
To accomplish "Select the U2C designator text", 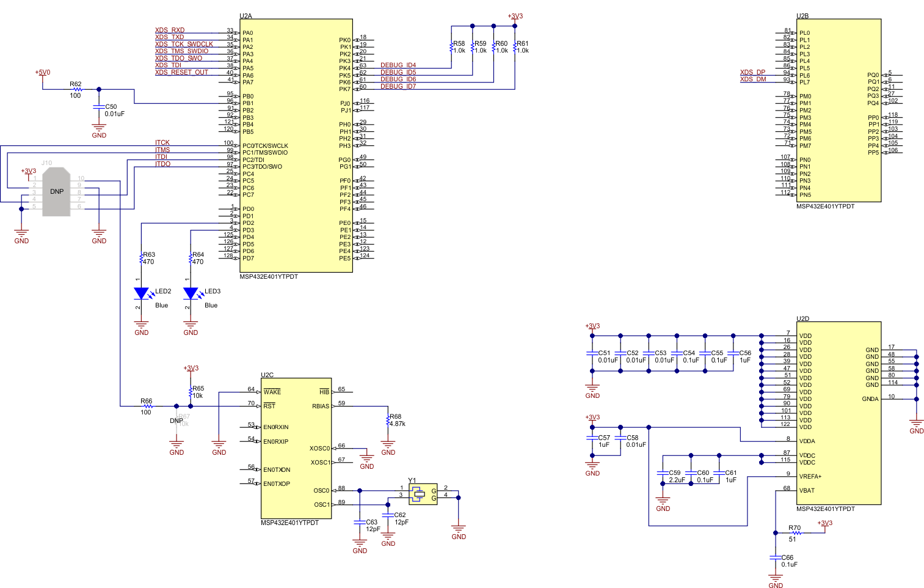I will pyautogui.click(x=267, y=375).
